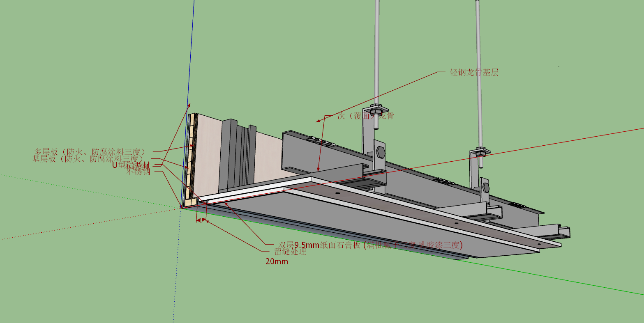Pick the hex bolt on left hanger bracket
644x323 pixels.
381,152
